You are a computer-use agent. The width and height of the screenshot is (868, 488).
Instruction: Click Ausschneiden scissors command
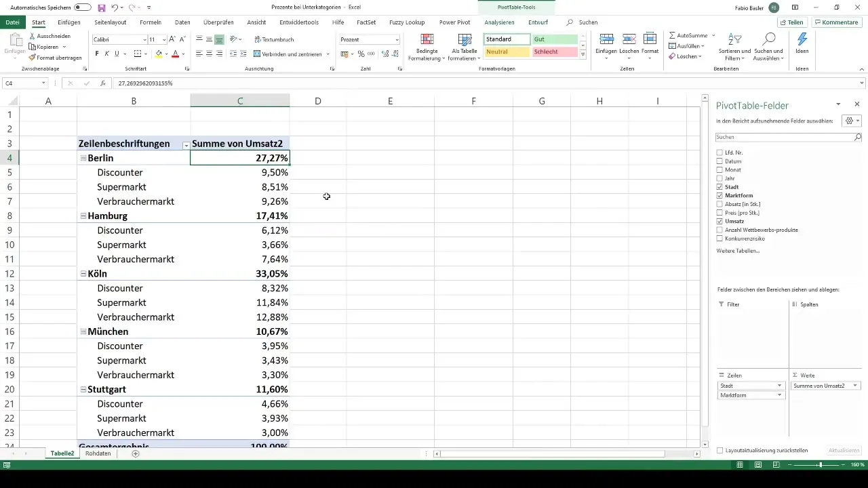click(51, 35)
